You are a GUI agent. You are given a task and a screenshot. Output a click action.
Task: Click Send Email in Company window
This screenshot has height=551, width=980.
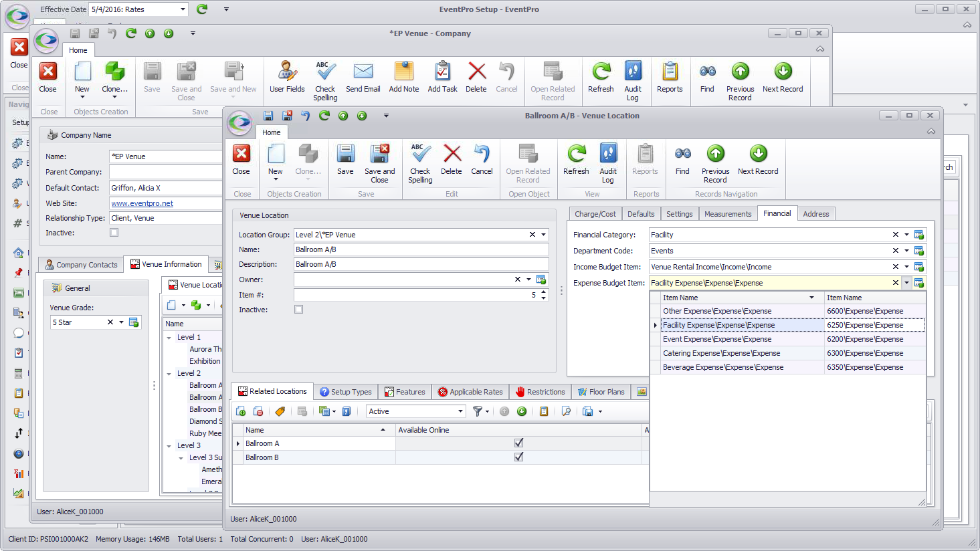coord(363,78)
